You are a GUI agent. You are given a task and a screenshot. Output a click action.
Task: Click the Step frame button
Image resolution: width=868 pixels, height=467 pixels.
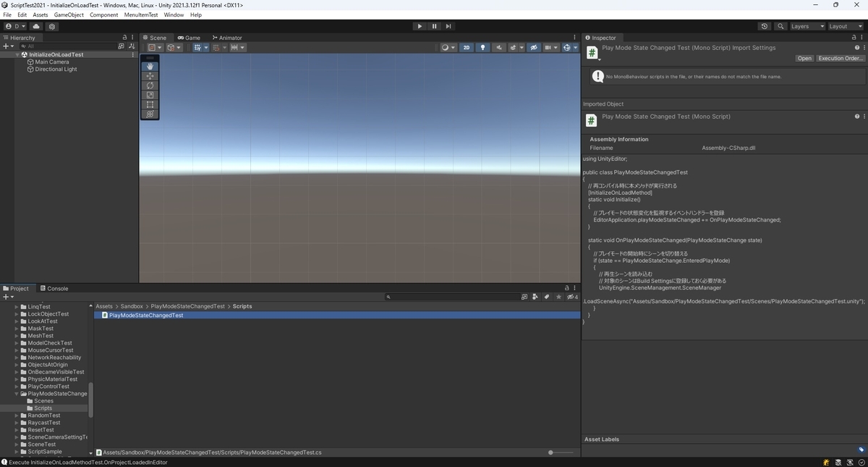[x=448, y=26]
